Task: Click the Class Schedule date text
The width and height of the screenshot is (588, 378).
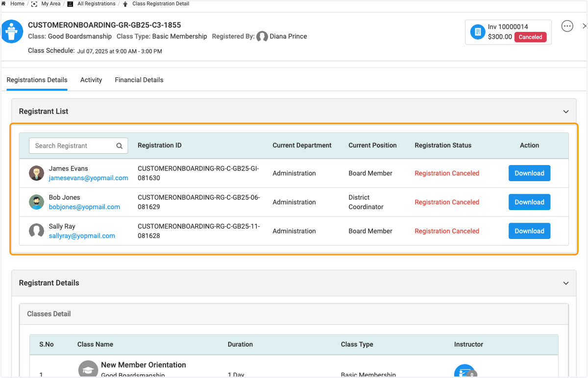Action: click(x=120, y=51)
